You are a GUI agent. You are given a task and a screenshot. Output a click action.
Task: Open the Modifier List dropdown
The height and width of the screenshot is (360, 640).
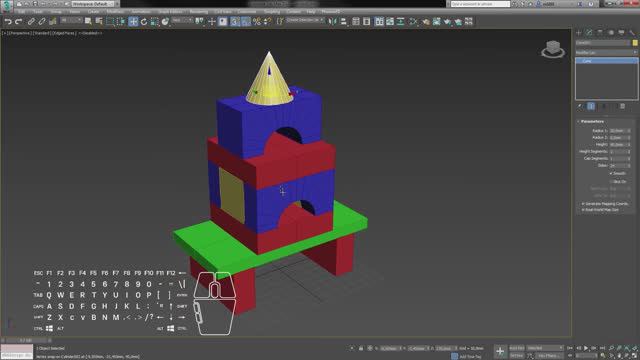(606, 53)
